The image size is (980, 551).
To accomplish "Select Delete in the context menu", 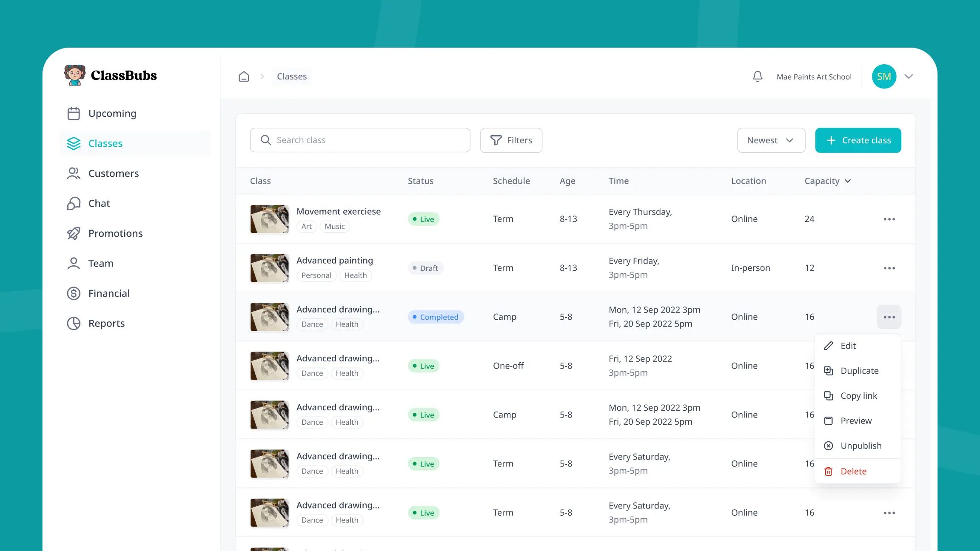I will [853, 471].
